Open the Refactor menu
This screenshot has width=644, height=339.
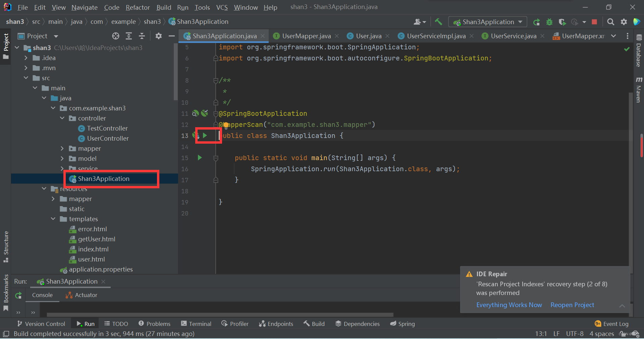(x=138, y=7)
